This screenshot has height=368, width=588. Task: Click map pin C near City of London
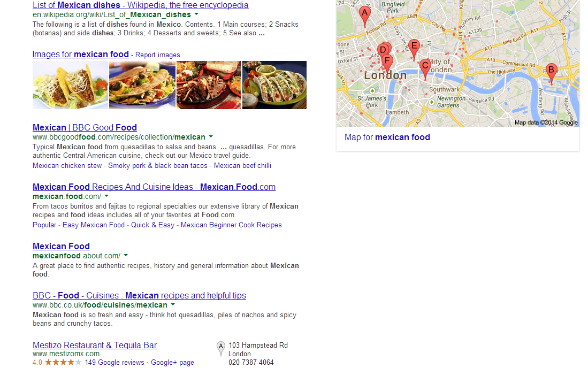(x=425, y=68)
